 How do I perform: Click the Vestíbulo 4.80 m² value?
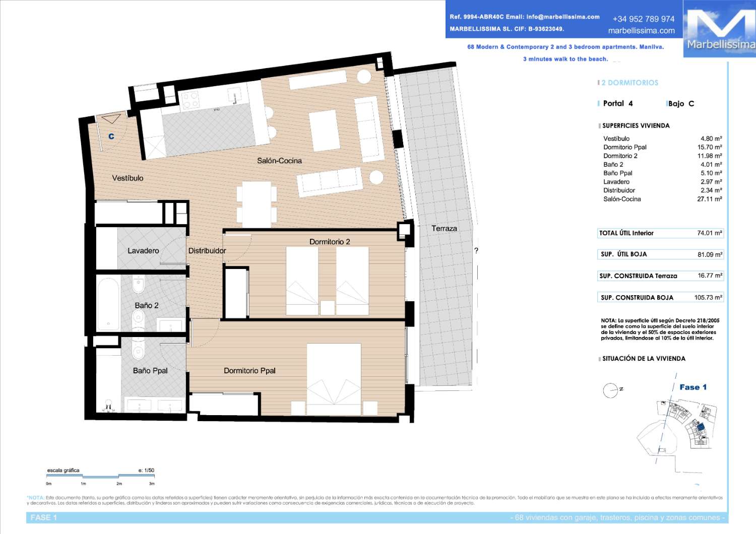(711, 139)
